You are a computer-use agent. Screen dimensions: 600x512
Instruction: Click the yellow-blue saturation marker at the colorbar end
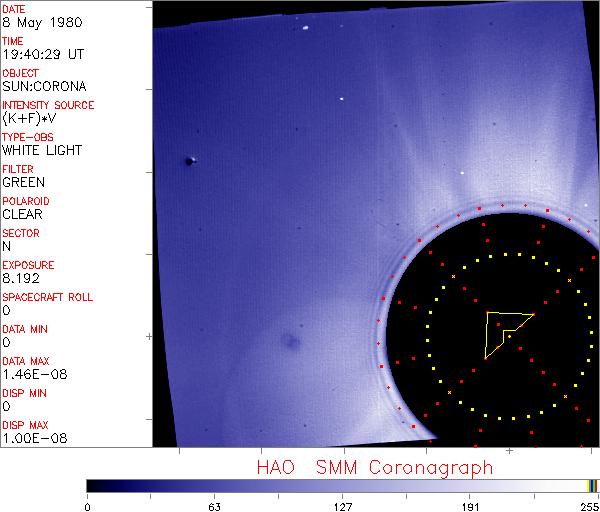593,485
